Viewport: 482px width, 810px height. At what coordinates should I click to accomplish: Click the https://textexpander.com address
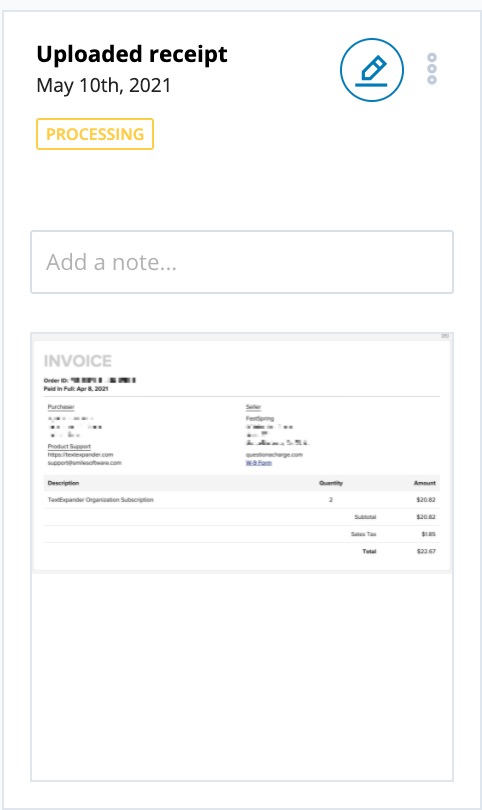80,455
